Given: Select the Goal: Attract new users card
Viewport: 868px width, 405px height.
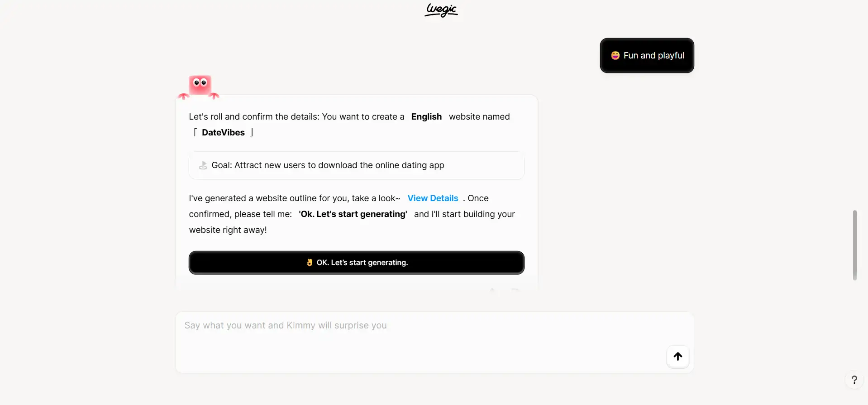Looking at the screenshot, I should coord(356,165).
